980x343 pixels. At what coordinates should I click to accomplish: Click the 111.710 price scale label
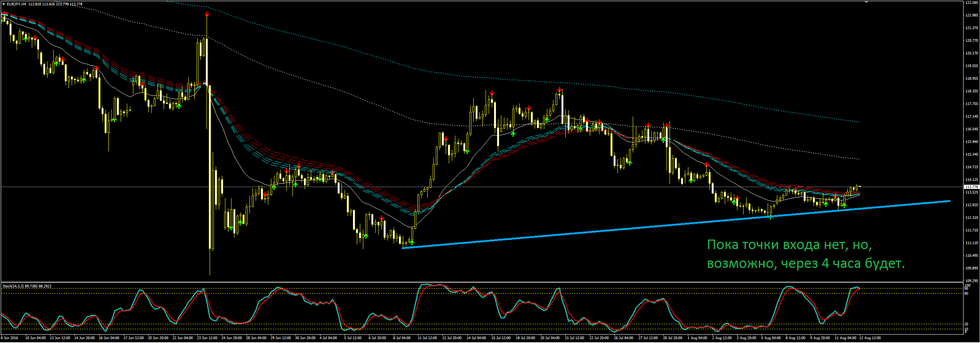pyautogui.click(x=972, y=230)
